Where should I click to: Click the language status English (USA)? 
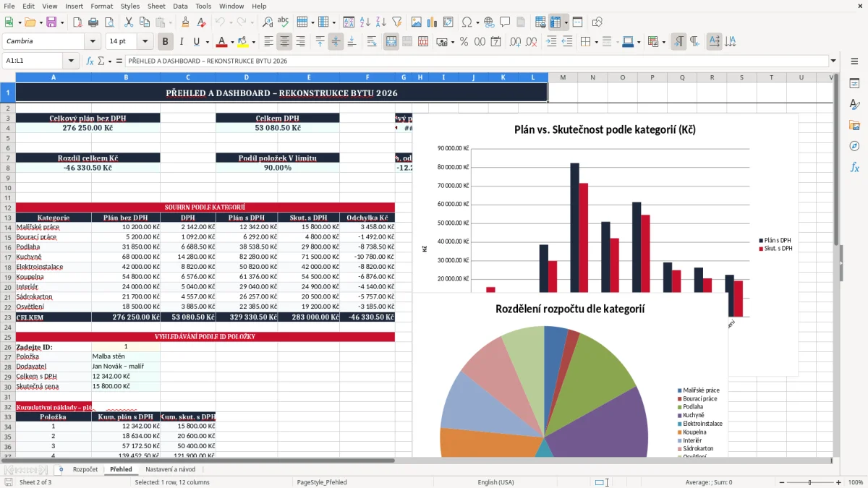pos(495,482)
